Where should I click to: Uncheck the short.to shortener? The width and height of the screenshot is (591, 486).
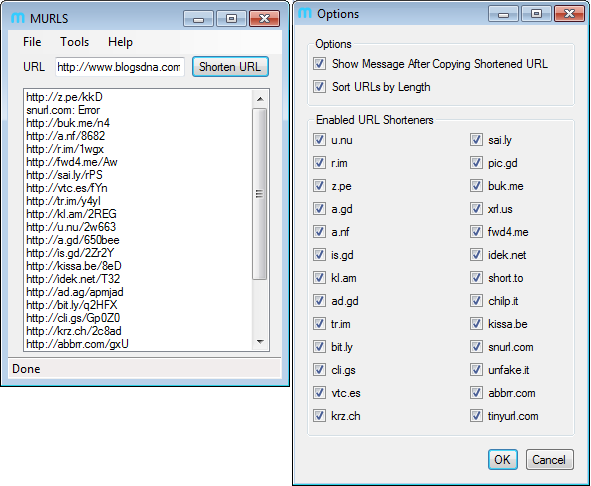pos(476,278)
